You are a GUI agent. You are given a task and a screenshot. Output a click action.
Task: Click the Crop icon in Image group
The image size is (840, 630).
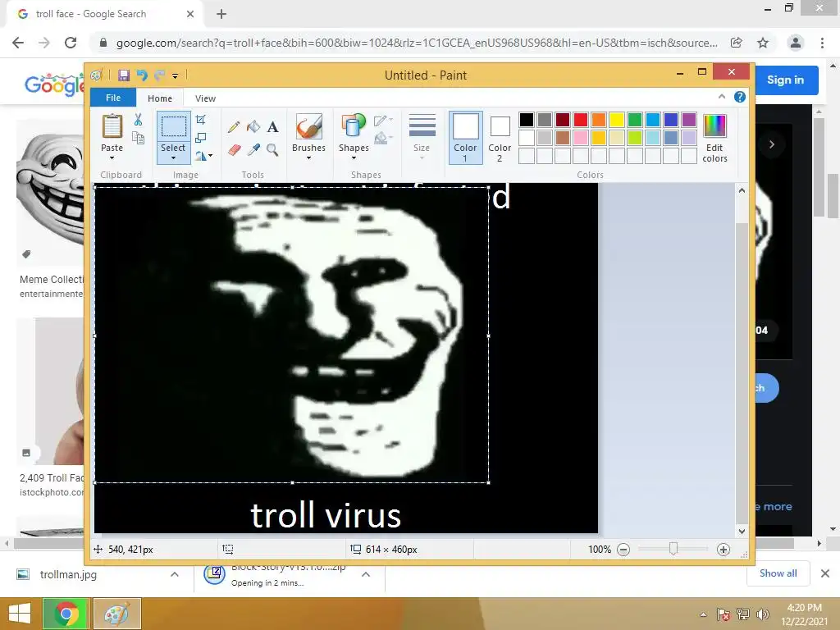pyautogui.click(x=200, y=120)
